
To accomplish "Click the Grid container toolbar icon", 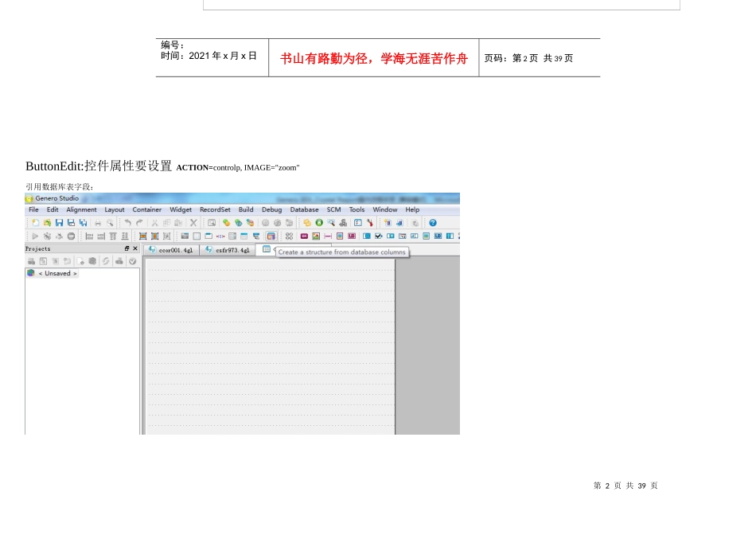I will [197, 236].
